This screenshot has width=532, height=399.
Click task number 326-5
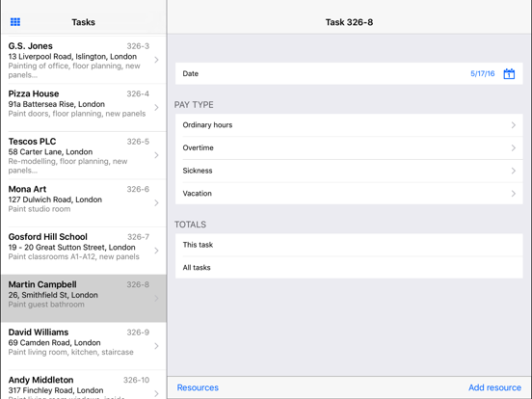coord(138,142)
